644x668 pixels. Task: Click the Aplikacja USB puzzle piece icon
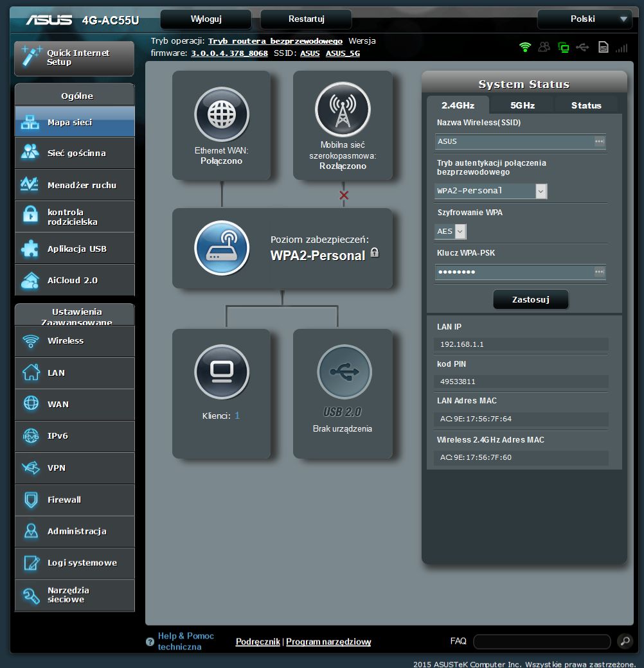(x=30, y=249)
